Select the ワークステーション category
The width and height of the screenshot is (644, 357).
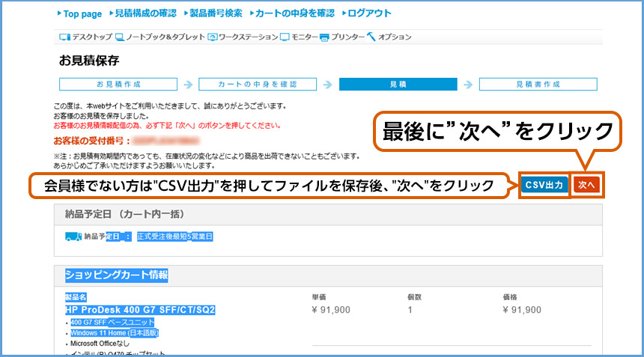pyautogui.click(x=248, y=37)
